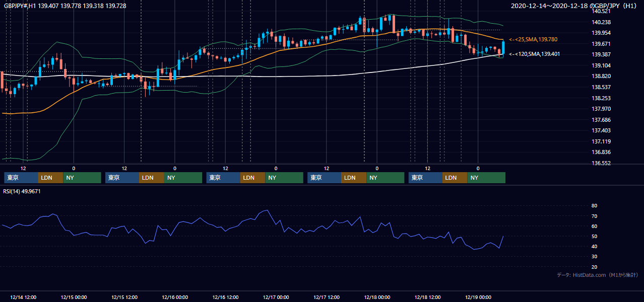Click price axis value 137.970
Viewport: 644px width, 302px height.
tap(602, 109)
